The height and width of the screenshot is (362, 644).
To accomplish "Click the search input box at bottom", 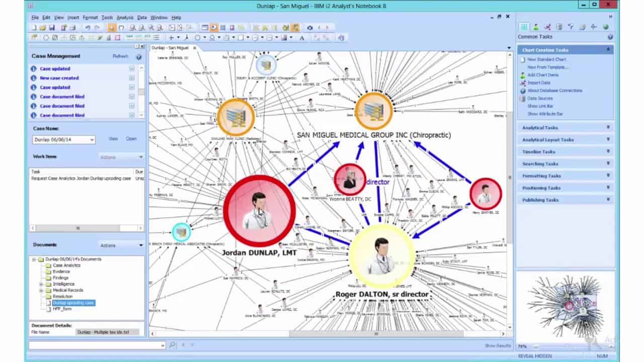I will [x=97, y=345].
